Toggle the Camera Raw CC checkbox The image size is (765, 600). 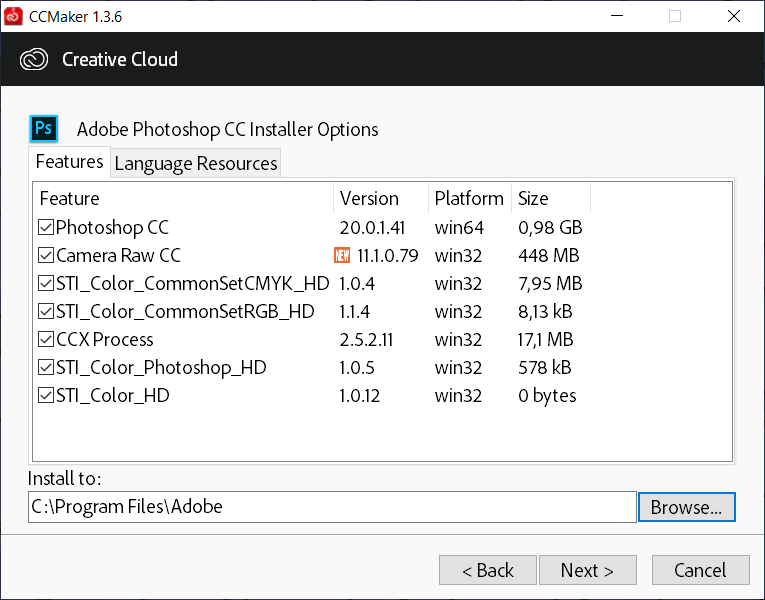[46, 255]
